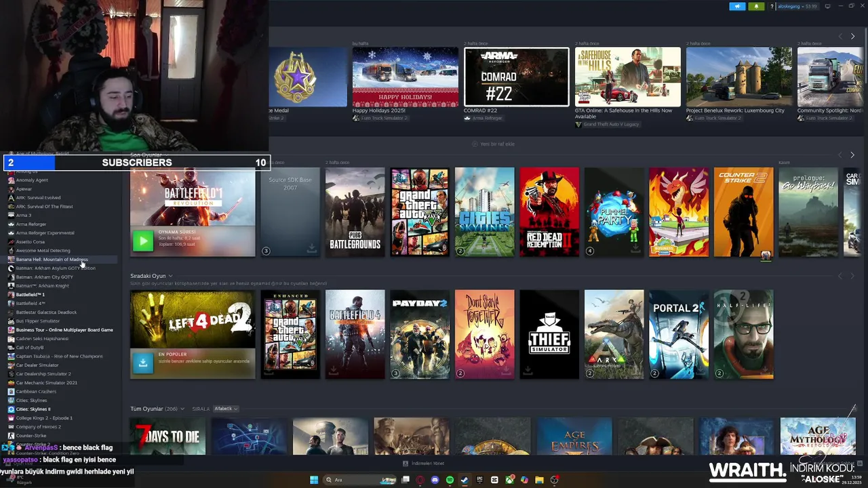Select Business Tour Online Multiplayer Board Game
Screen dimensions: 868x488
point(64,330)
